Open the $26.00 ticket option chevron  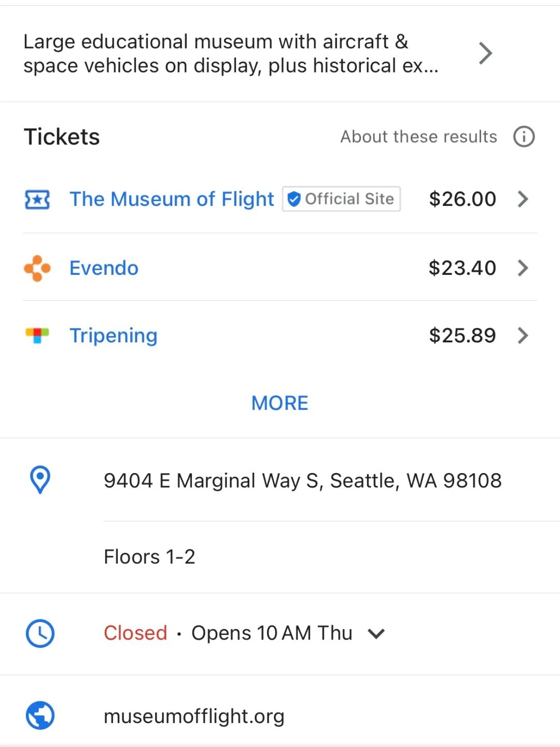(523, 199)
